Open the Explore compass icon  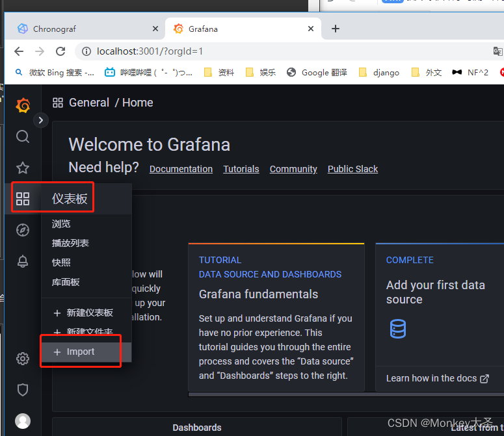(23, 230)
